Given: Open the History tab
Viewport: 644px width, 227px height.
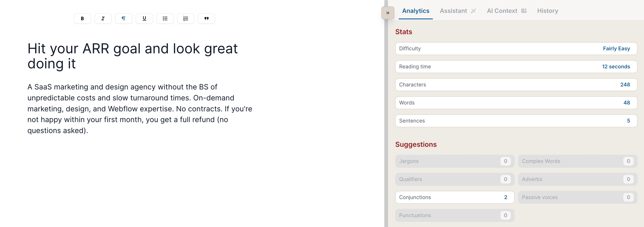Looking at the screenshot, I should 548,11.
